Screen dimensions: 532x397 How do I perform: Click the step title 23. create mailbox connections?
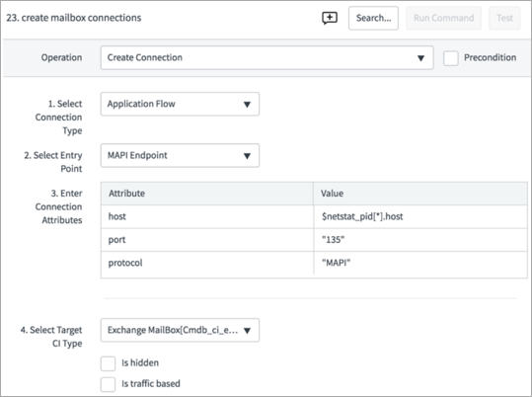pos(74,18)
